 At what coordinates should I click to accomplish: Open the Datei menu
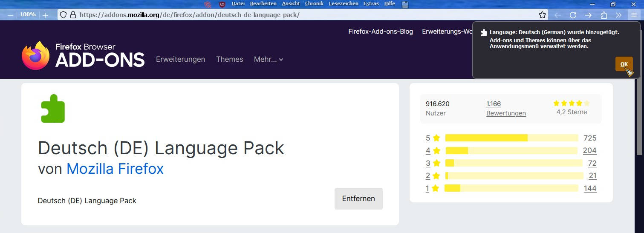click(238, 4)
